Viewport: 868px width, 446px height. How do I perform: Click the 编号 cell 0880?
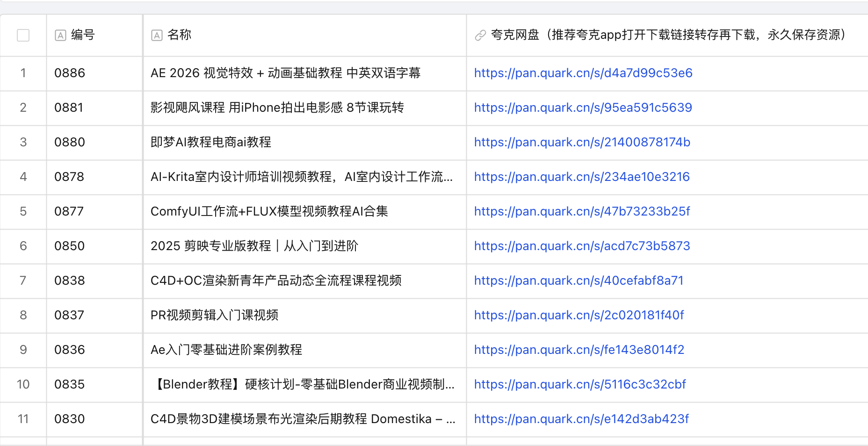click(x=94, y=143)
